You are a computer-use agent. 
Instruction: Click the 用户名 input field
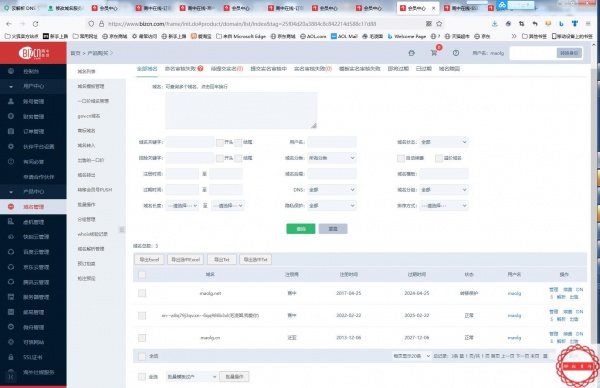tap(332, 142)
